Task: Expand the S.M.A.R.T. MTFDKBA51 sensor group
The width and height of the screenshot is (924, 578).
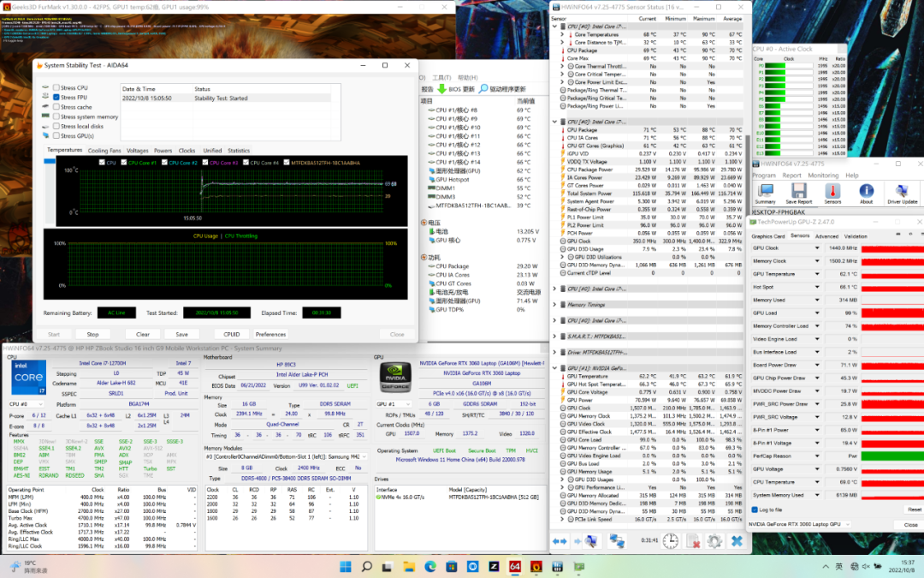Action: 554,337
